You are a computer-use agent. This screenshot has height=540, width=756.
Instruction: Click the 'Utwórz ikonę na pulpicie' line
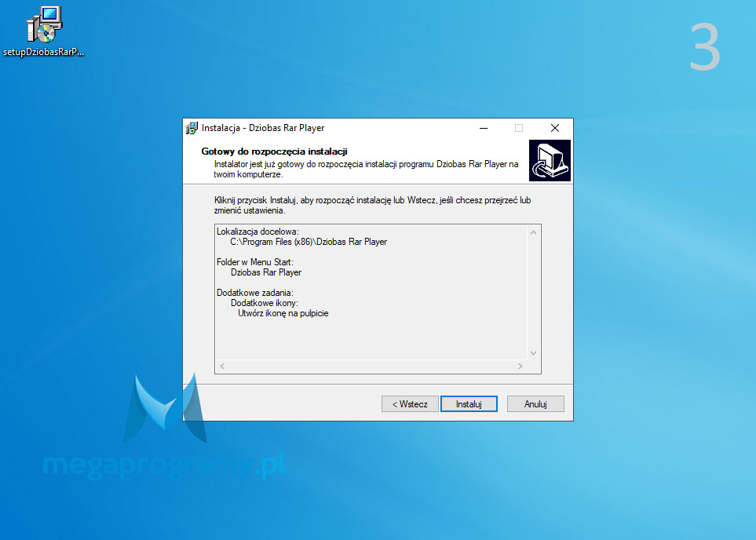(283, 313)
